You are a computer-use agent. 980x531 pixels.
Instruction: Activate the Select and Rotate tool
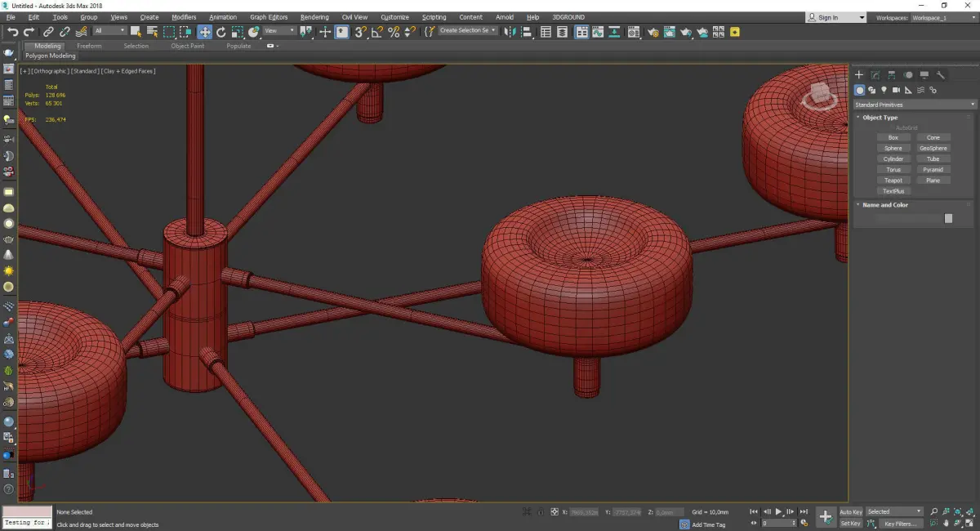(221, 32)
